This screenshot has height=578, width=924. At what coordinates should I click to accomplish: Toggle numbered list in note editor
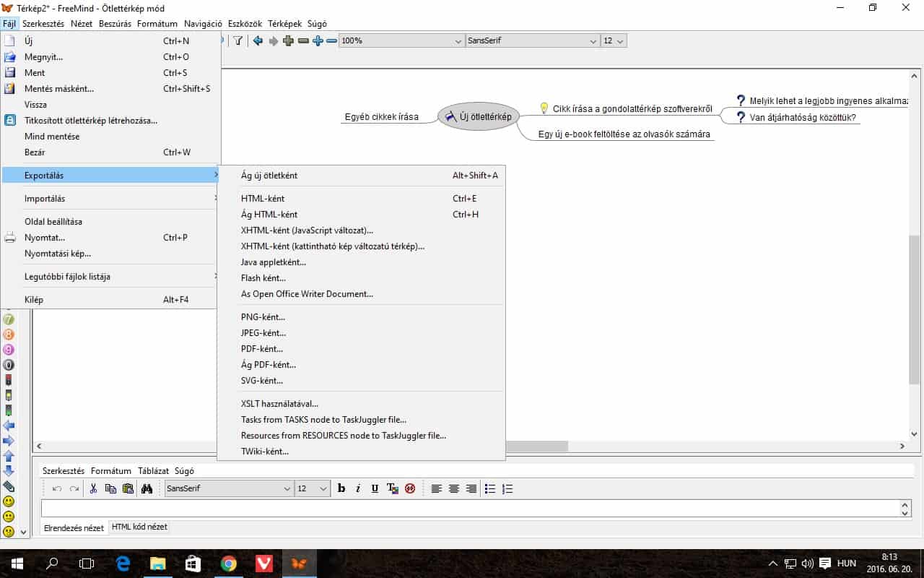pos(507,488)
